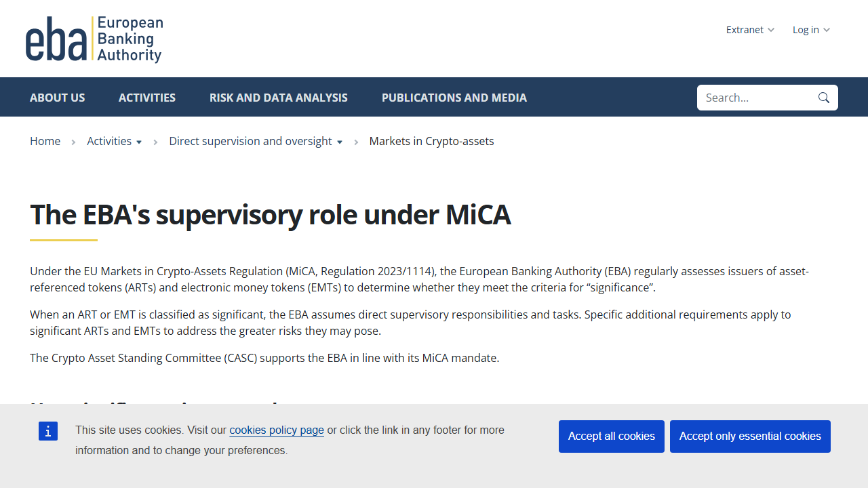This screenshot has height=488, width=868.
Task: Click the EBA logo in the header
Action: (94, 39)
